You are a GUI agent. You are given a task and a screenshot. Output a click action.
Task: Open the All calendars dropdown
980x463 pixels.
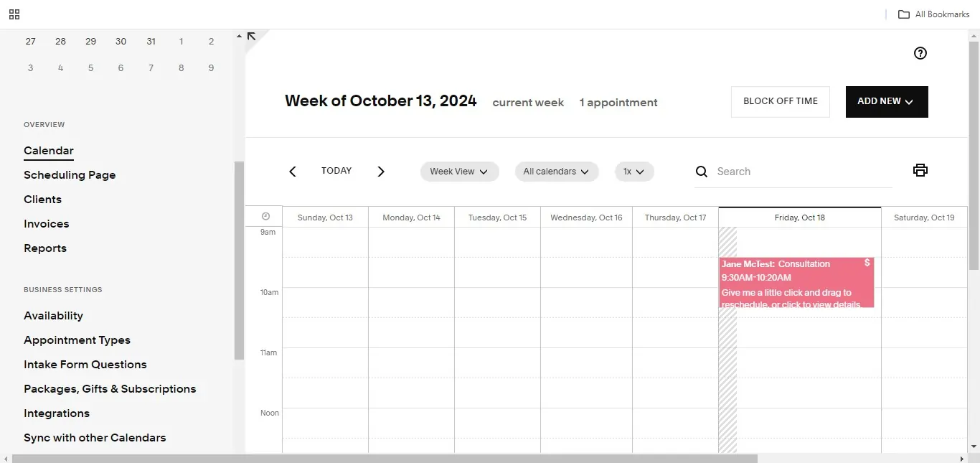[556, 172]
